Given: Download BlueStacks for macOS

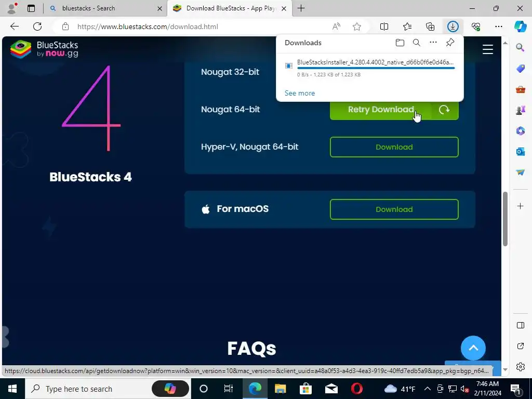Looking at the screenshot, I should pos(394,209).
